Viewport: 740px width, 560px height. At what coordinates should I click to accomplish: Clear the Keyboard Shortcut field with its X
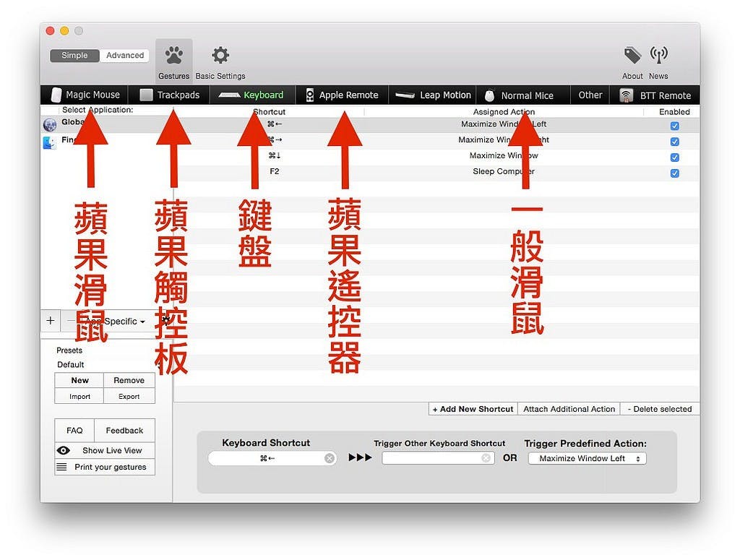tap(330, 458)
